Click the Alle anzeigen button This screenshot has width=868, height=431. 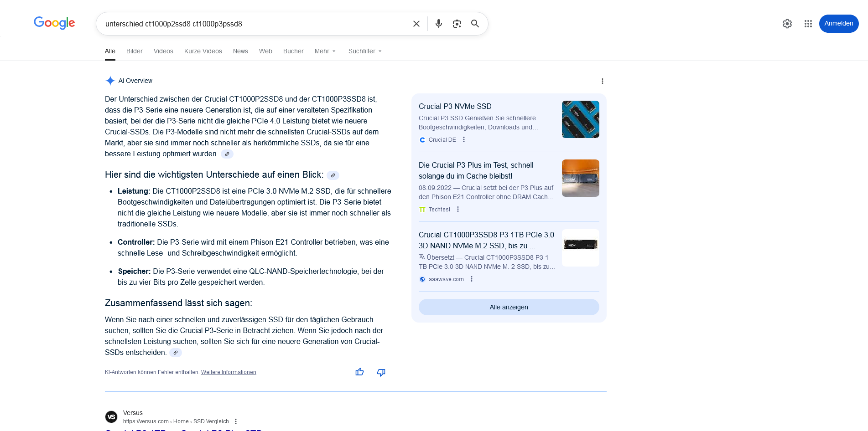[x=509, y=307]
